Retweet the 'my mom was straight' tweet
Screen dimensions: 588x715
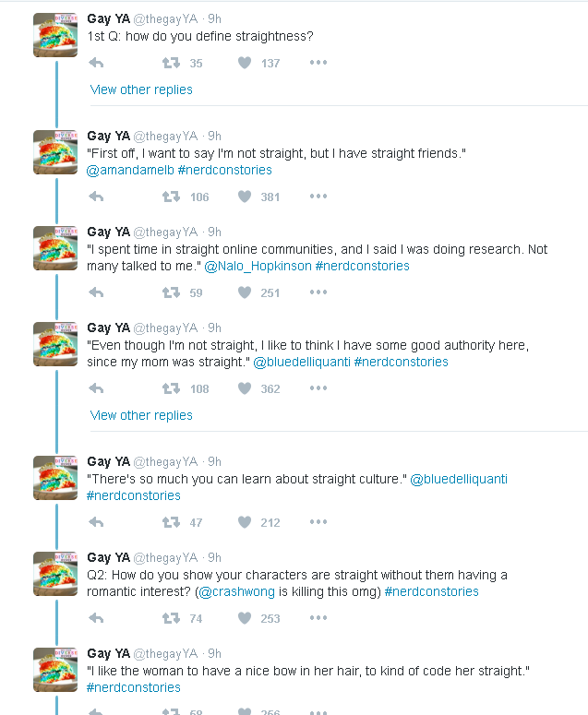[171, 388]
